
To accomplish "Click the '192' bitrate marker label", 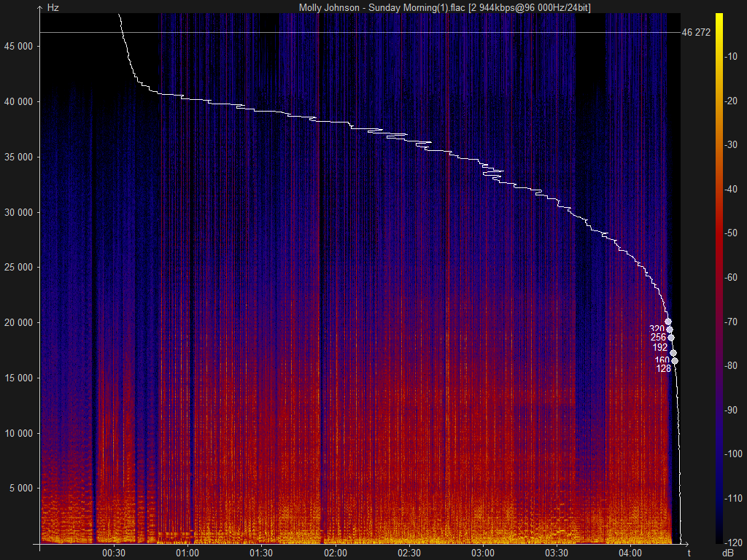I will coord(660,347).
